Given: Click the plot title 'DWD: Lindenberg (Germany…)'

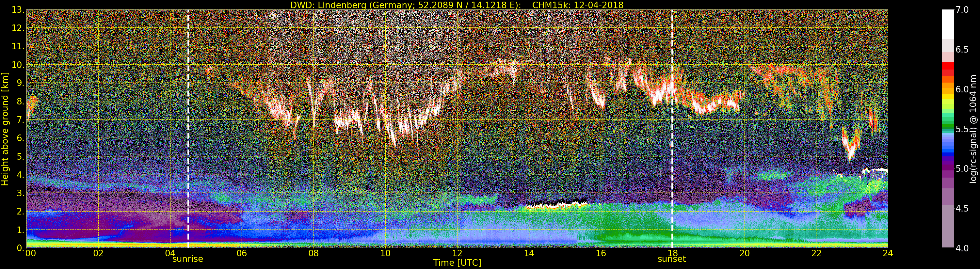Looking at the screenshot, I should coord(457,5).
